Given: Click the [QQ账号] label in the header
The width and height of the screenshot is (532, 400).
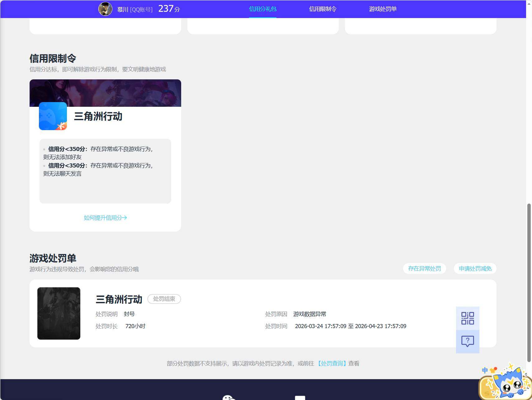Looking at the screenshot, I should (141, 10).
